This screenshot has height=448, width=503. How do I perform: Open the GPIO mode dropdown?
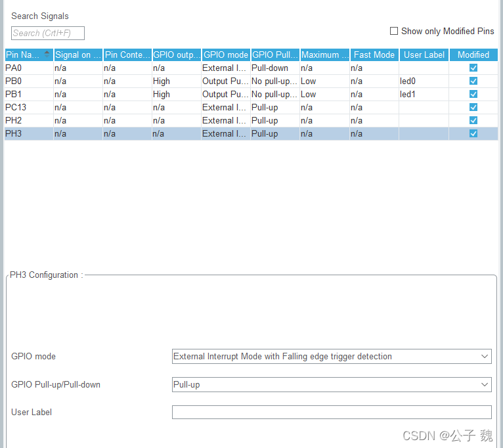point(332,357)
